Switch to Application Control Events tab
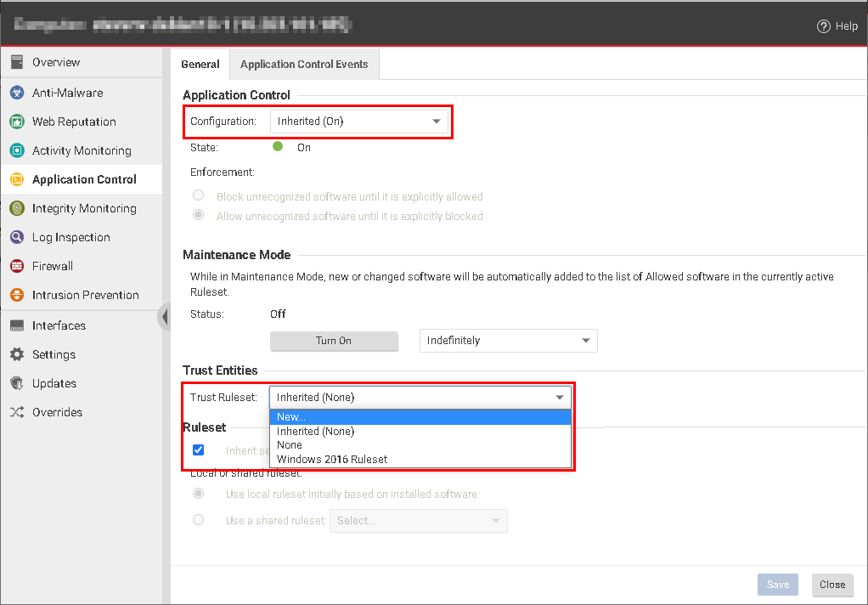The image size is (868, 605). [303, 64]
